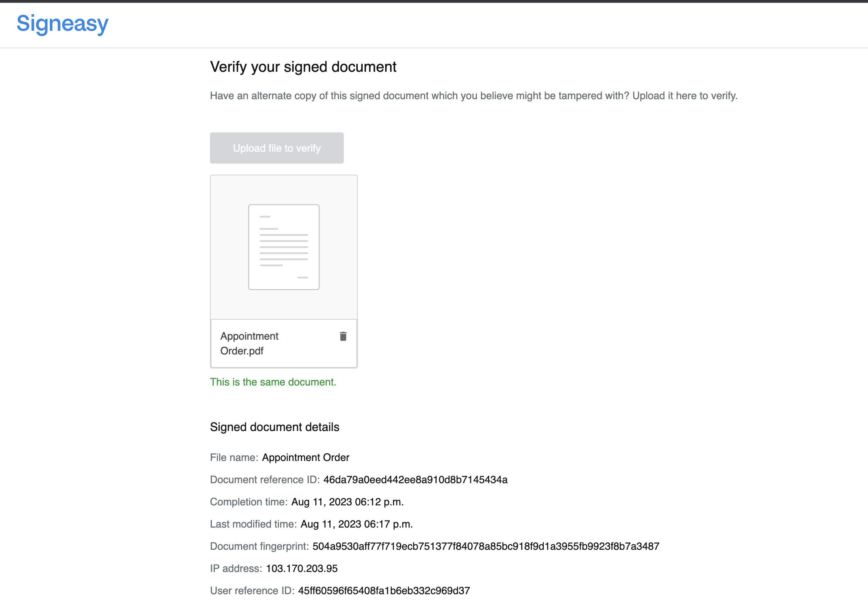
Task: Click the User reference ID label
Action: coord(252,591)
